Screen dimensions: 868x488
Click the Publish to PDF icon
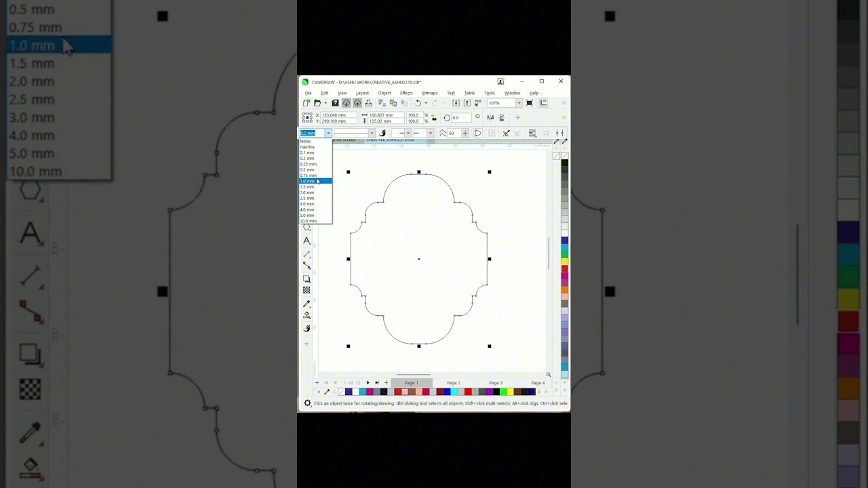[x=477, y=103]
